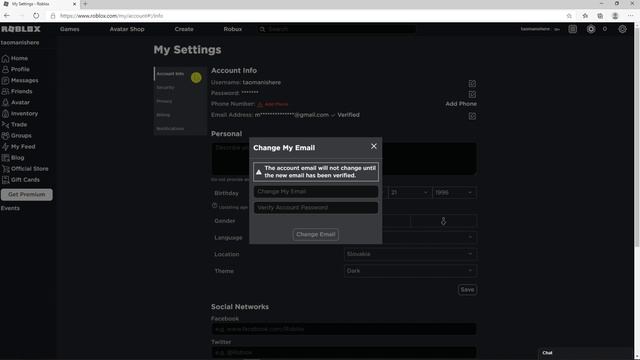This screenshot has width=640, height=360.
Task: Click the Save button
Action: [467, 289]
